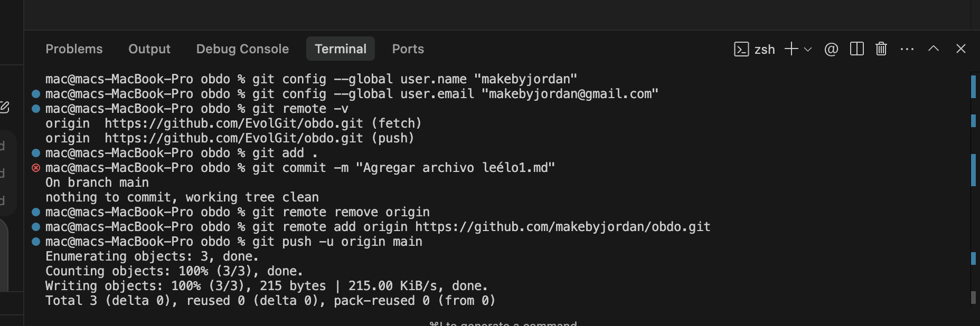
Task: Click the edit pencil icon on the left edge
Action: [x=4, y=108]
